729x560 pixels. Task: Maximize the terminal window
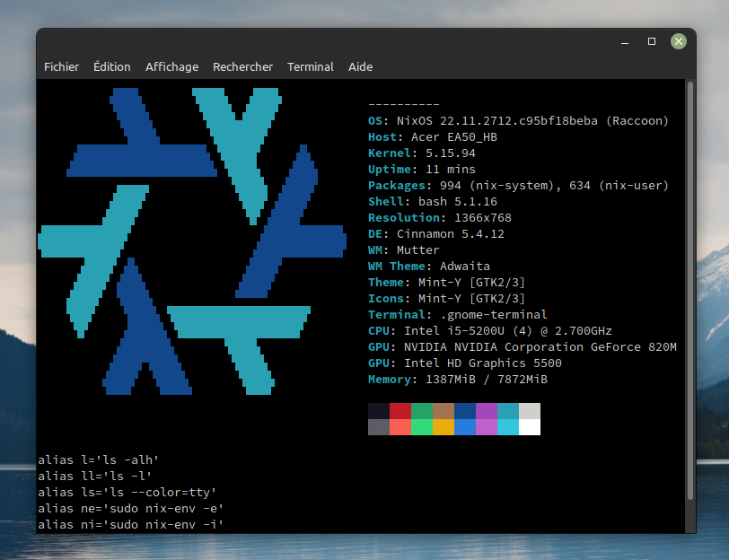click(x=652, y=41)
